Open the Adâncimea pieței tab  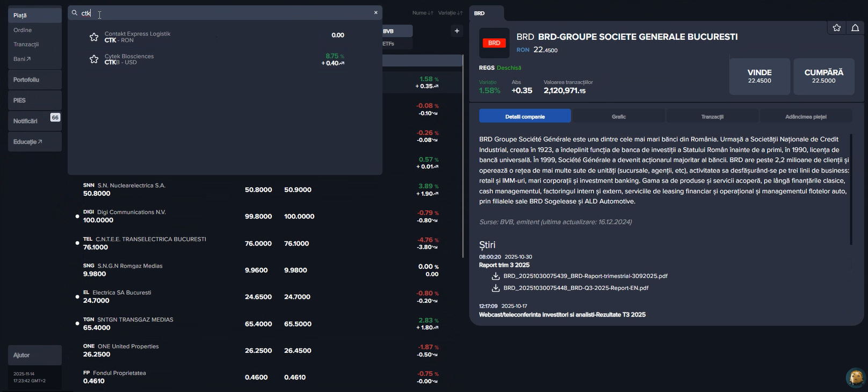(x=805, y=117)
